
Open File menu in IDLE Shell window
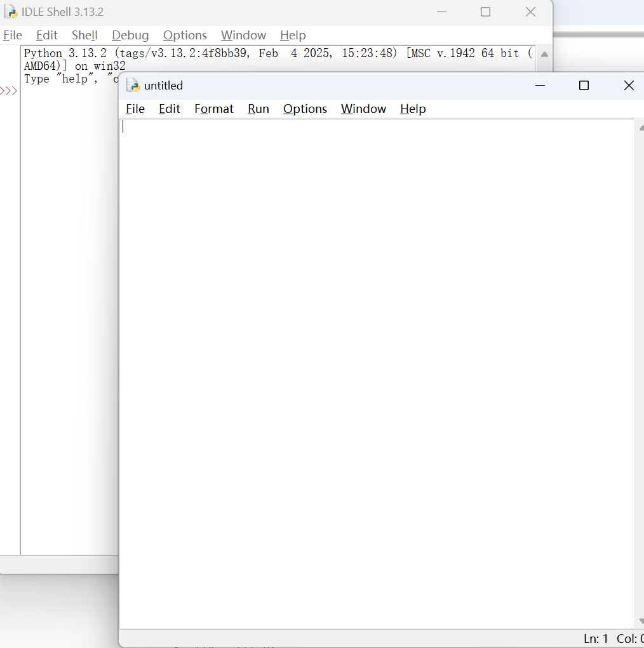[x=13, y=35]
